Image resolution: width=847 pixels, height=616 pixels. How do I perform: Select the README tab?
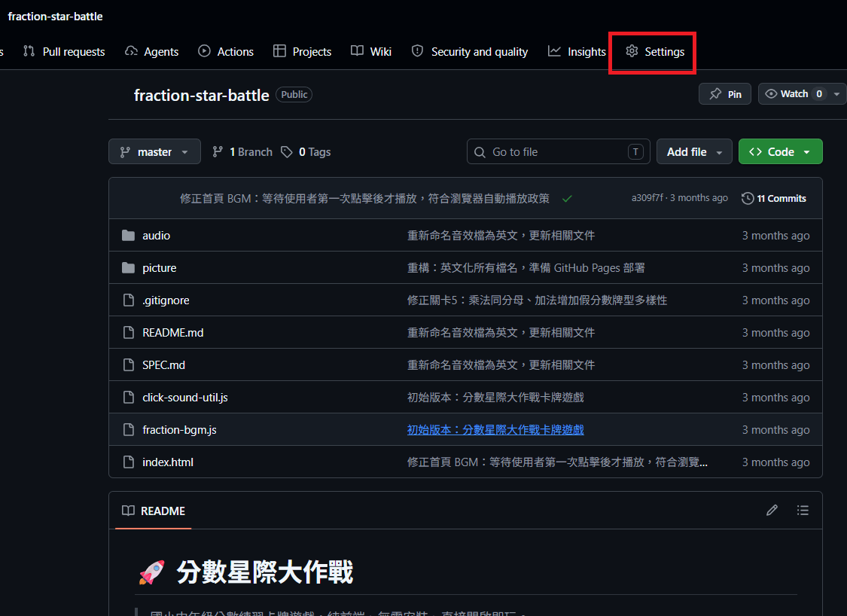[154, 511]
